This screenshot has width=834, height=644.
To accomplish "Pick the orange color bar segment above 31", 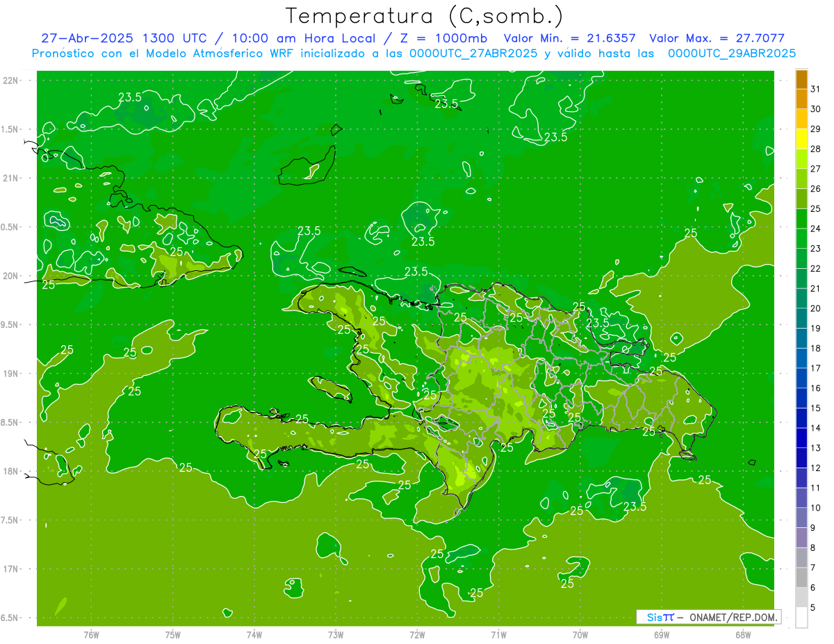I will (x=801, y=79).
